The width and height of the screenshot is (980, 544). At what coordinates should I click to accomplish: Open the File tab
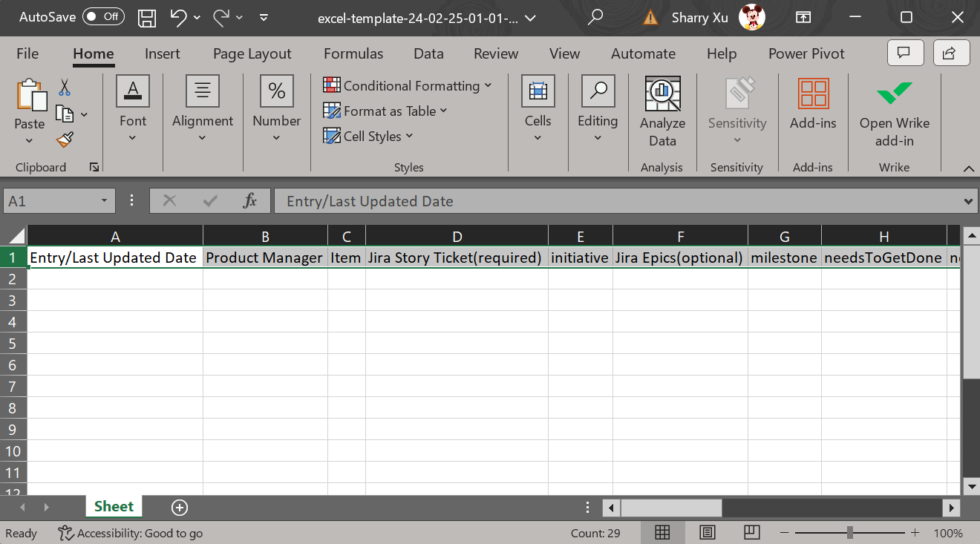pyautogui.click(x=27, y=53)
